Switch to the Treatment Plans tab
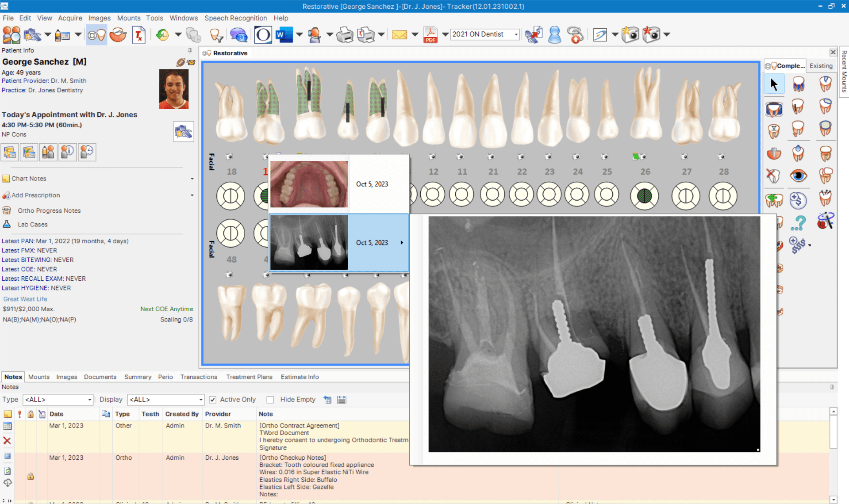The height and width of the screenshot is (504, 849). coord(249,377)
